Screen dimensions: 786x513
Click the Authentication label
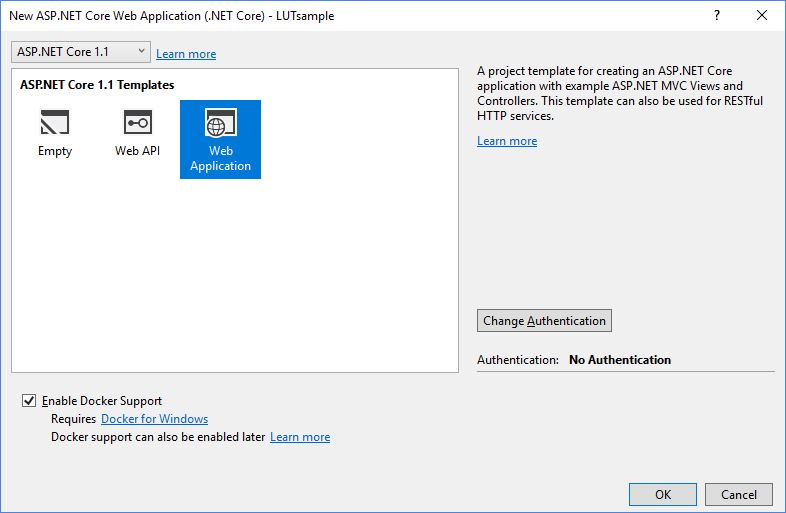pyautogui.click(x=517, y=360)
